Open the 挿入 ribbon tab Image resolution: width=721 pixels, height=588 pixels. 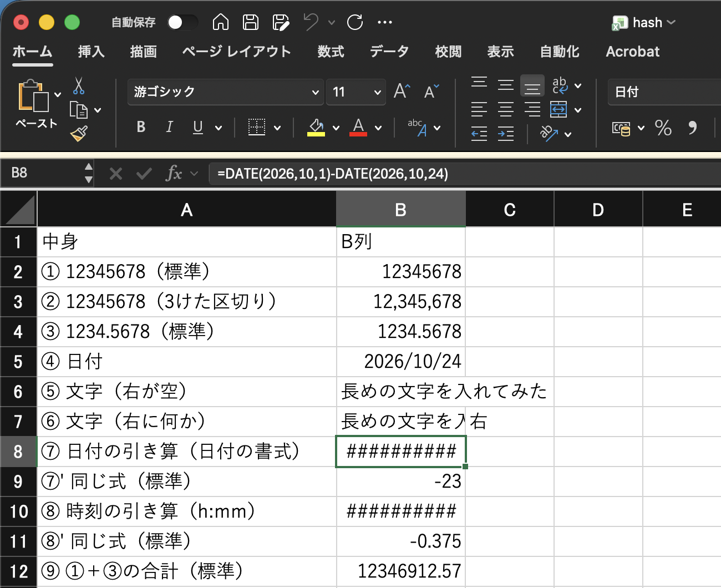tap(91, 52)
